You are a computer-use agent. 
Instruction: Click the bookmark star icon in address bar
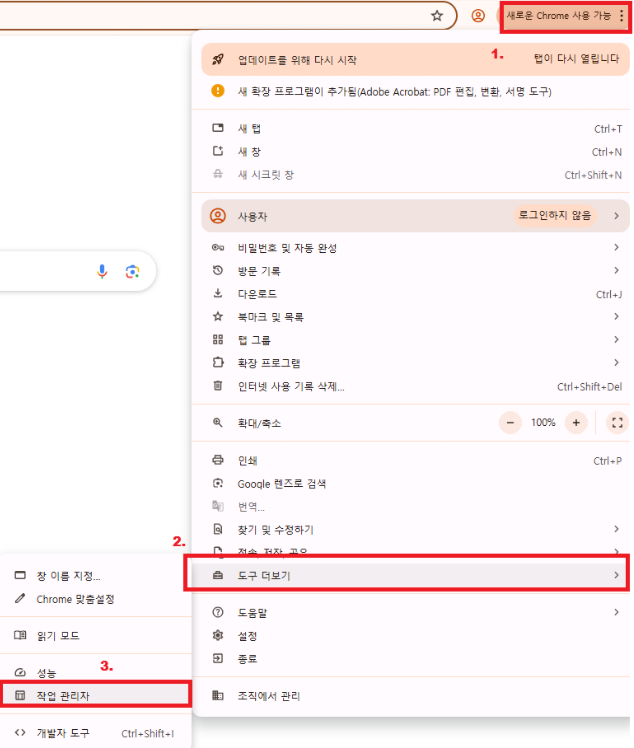pyautogui.click(x=437, y=16)
